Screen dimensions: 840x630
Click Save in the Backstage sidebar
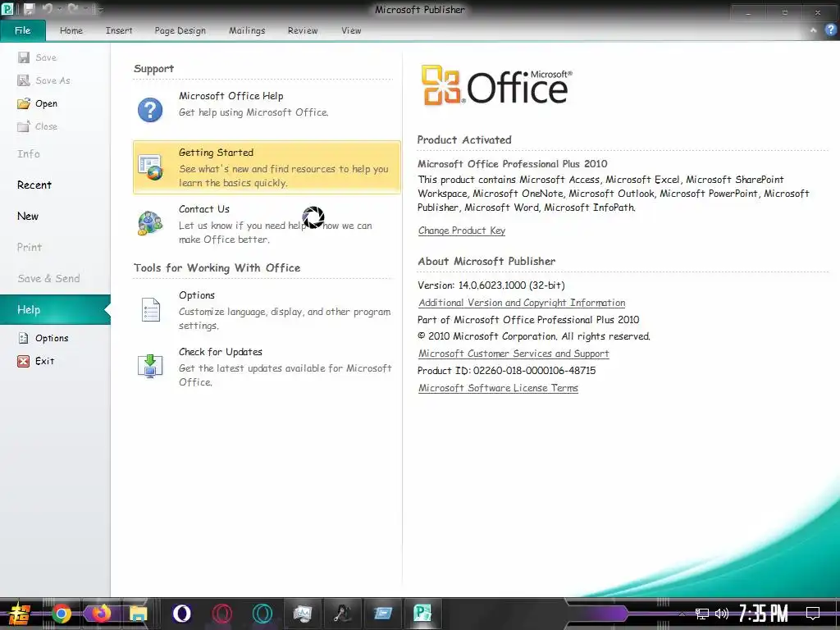(38, 57)
